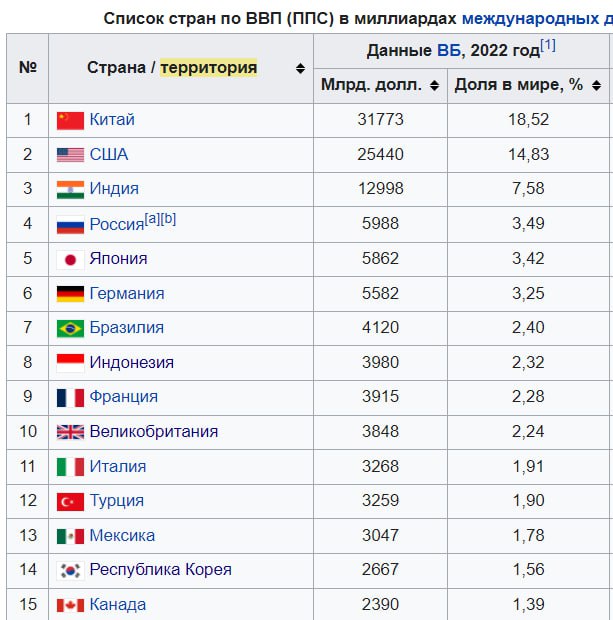Open footnote [a] next to Россия
The width and height of the screenshot is (613, 620).
(x=152, y=219)
